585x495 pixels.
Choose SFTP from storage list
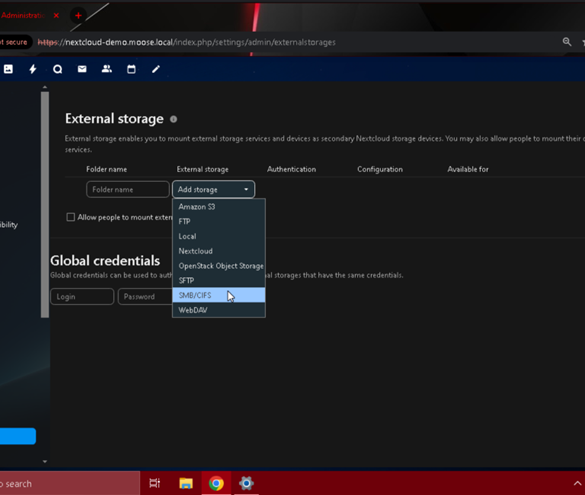219,281
